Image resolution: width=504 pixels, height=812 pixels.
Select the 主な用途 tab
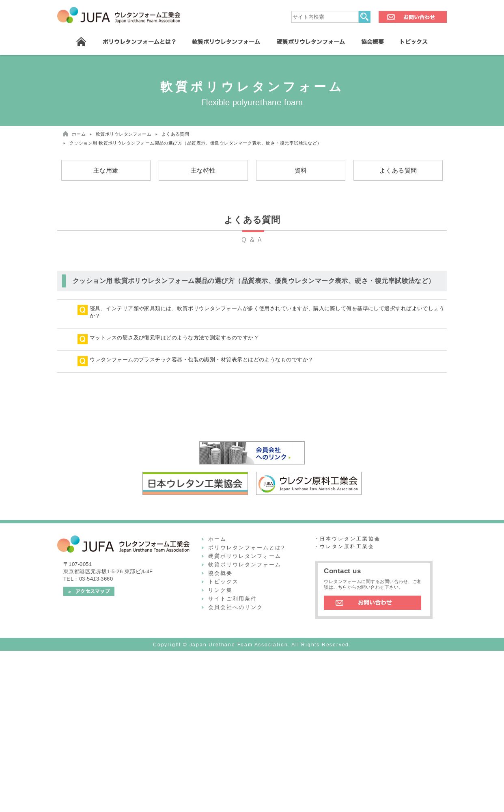click(x=106, y=171)
